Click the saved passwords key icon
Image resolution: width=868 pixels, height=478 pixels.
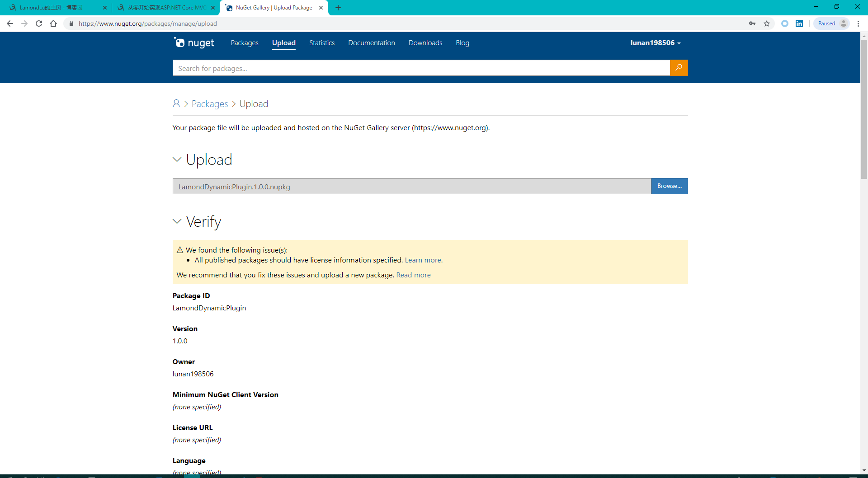click(752, 23)
